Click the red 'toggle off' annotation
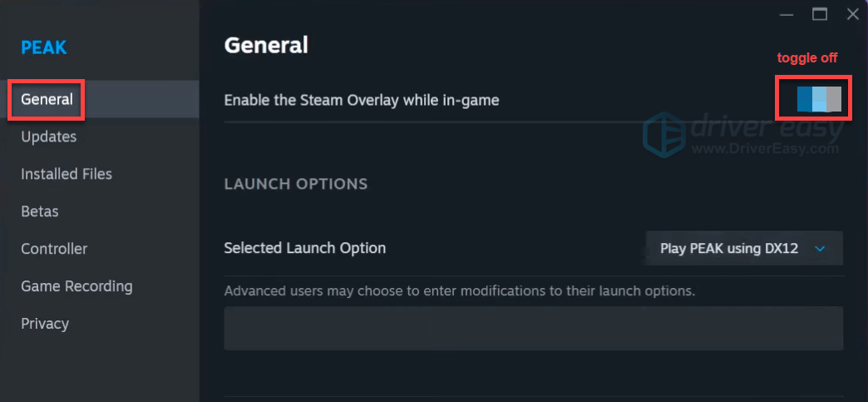Image resolution: width=868 pixels, height=402 pixels. coord(806,58)
